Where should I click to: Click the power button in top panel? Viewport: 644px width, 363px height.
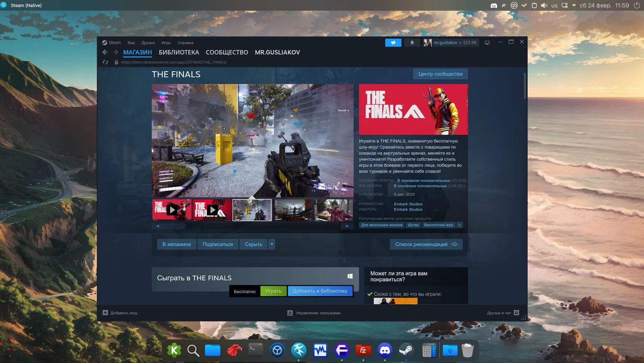(x=637, y=6)
